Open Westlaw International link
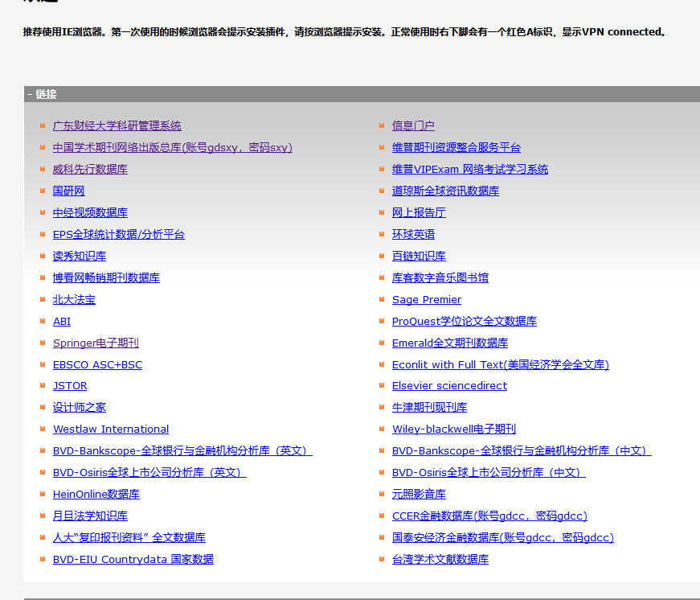 point(111,429)
